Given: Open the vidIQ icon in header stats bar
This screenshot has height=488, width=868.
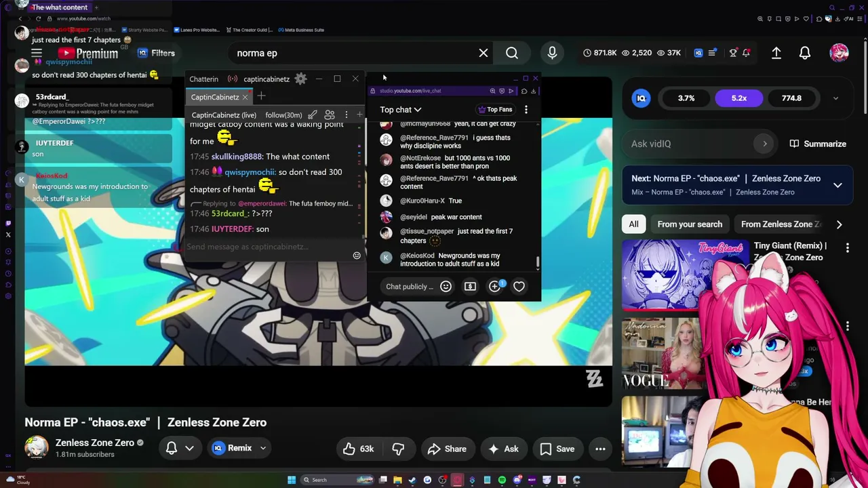Looking at the screenshot, I should [698, 53].
